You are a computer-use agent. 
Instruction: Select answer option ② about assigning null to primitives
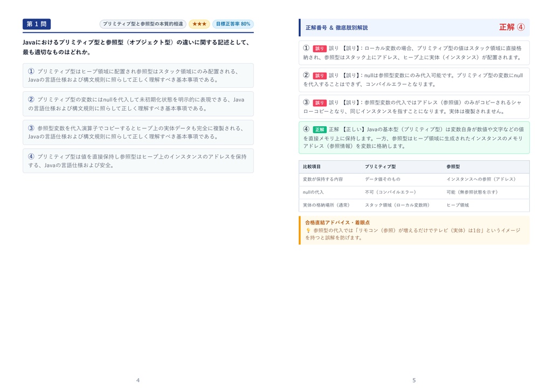click(138, 104)
